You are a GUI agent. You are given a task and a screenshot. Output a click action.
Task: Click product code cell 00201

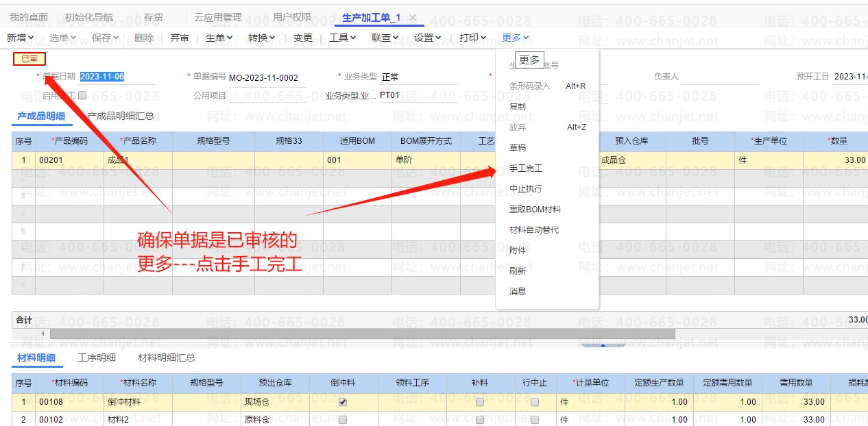click(69, 160)
